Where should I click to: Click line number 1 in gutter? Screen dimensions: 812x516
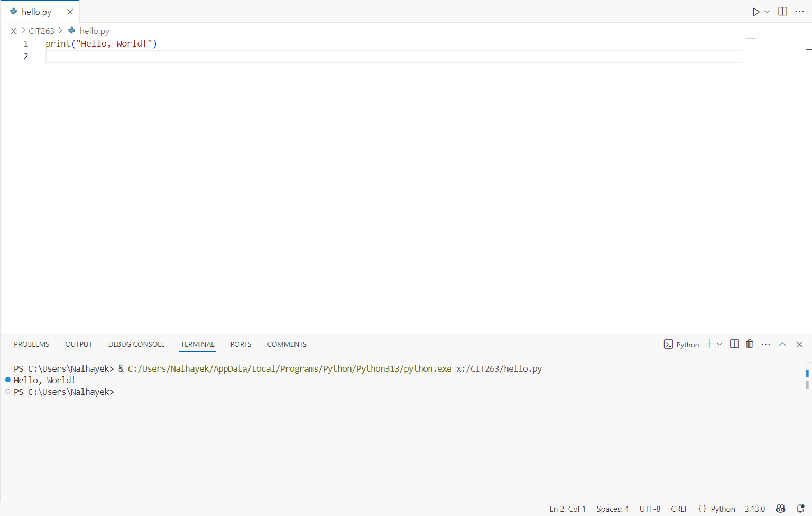tap(26, 43)
